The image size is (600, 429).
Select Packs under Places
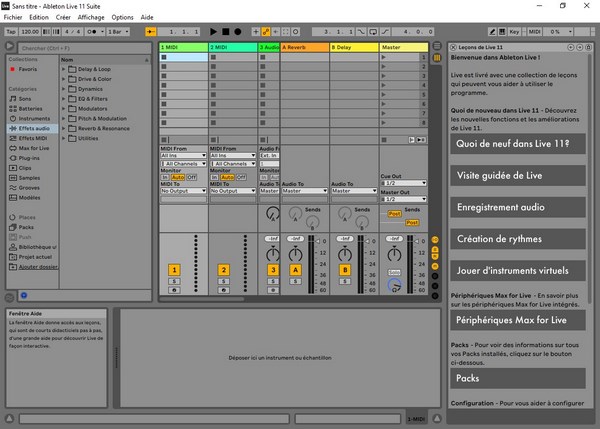pyautogui.click(x=26, y=227)
